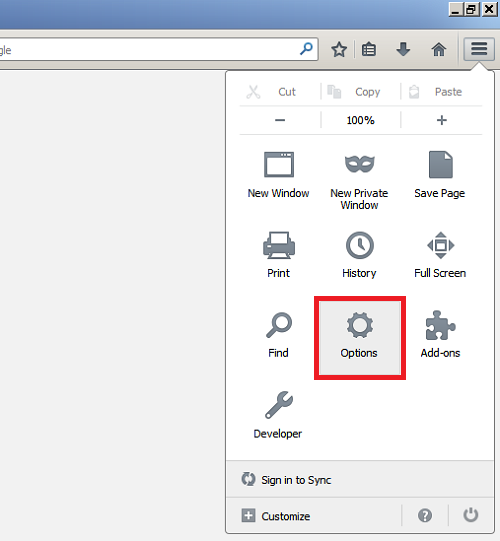Zoom out with the minus button

(280, 120)
